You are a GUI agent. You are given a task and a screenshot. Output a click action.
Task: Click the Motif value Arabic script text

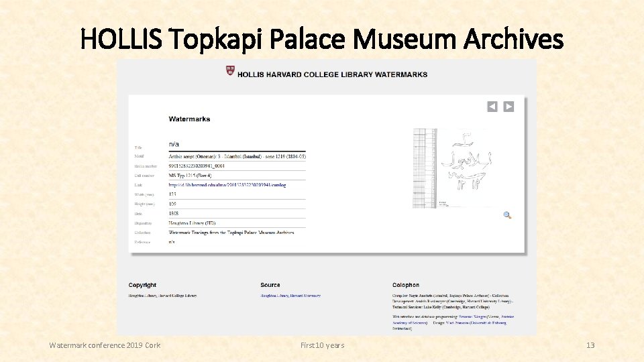[237, 156]
